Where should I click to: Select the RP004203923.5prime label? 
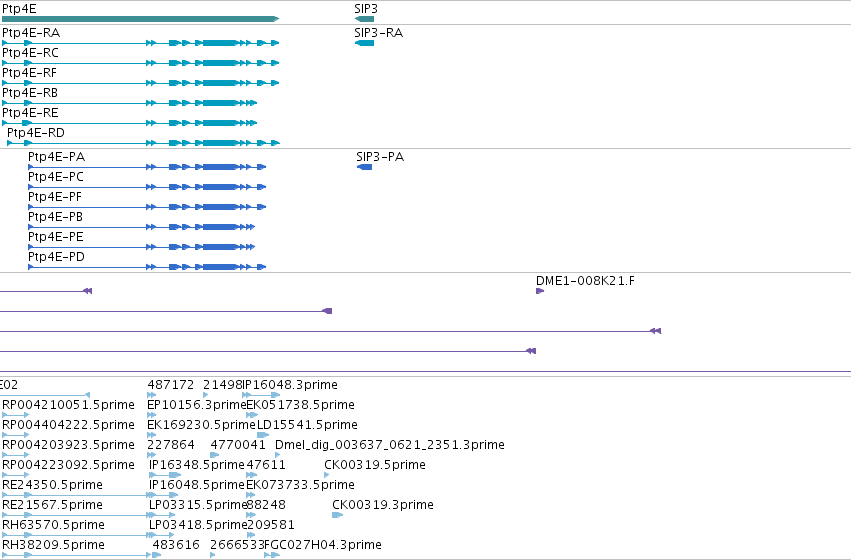pyautogui.click(x=68, y=445)
